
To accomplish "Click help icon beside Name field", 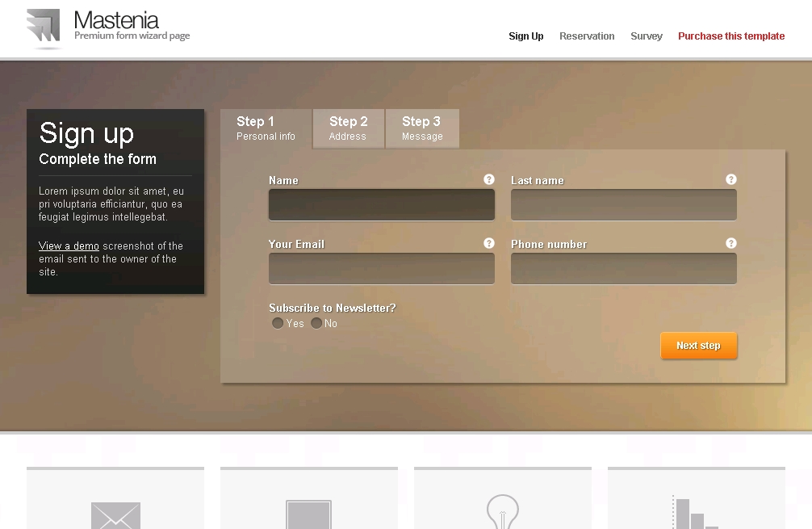I will point(489,179).
